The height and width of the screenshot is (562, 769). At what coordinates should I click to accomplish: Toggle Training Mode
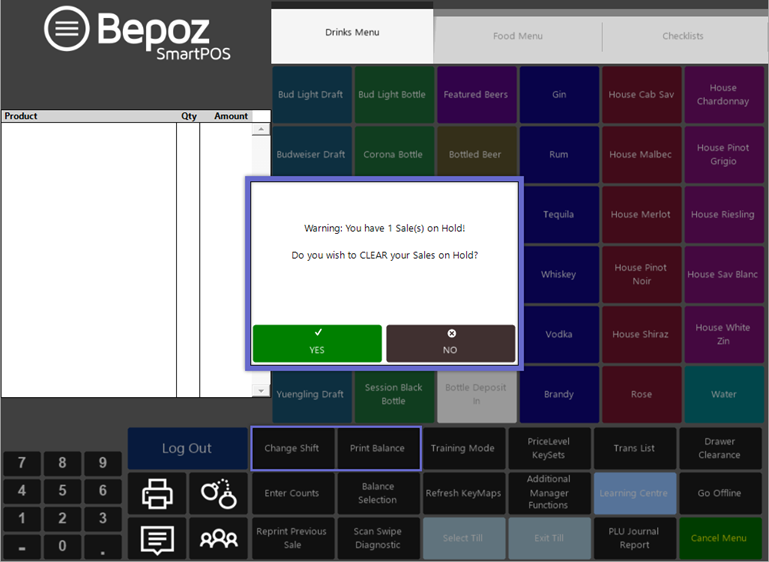462,449
